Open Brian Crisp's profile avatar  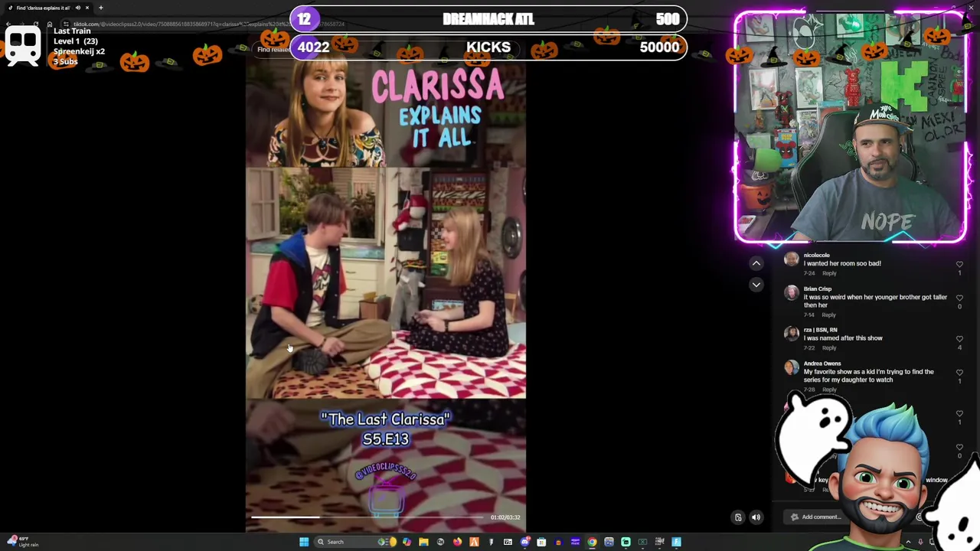click(792, 293)
